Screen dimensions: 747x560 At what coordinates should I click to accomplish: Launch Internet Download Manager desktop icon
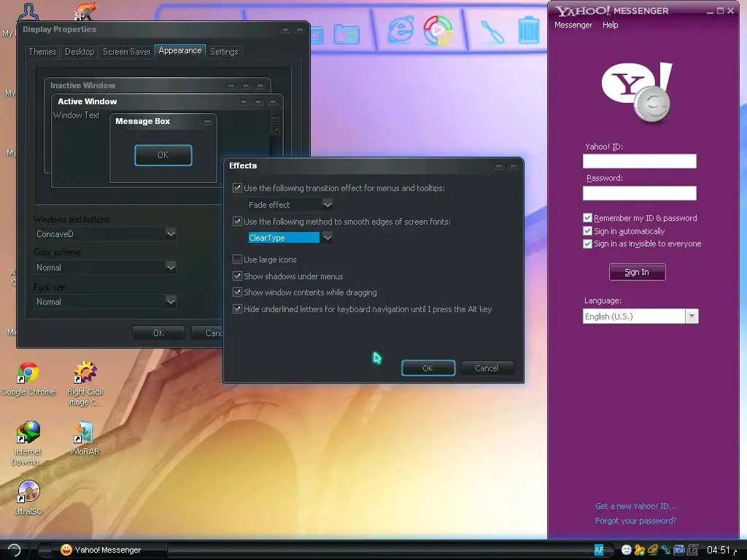coord(28,443)
